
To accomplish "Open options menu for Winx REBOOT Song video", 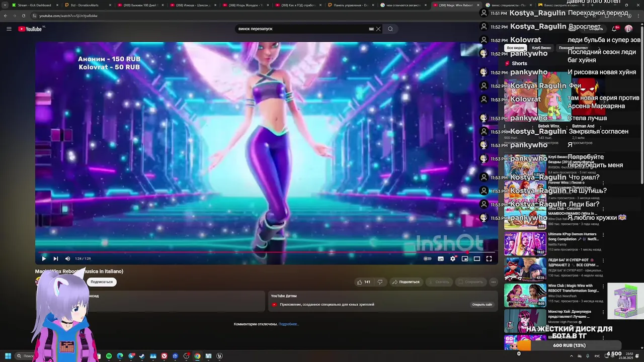I will pyautogui.click(x=603, y=287).
